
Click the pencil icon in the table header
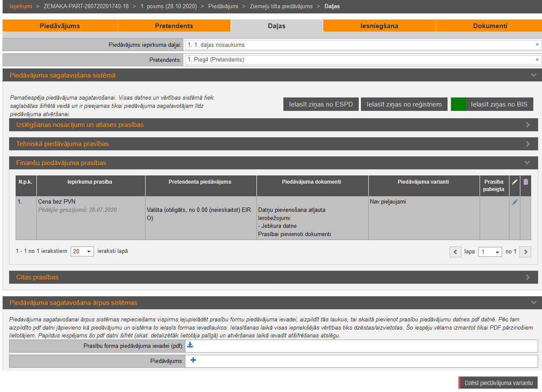click(515, 182)
